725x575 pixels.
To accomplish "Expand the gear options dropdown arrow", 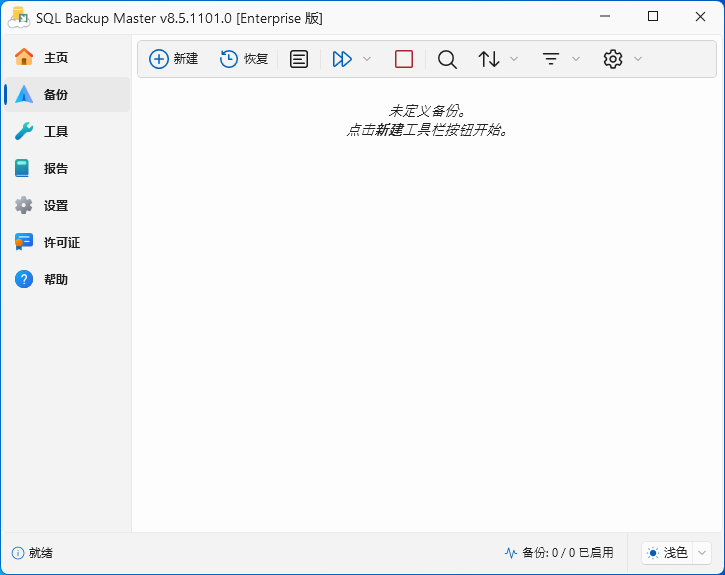I will (638, 59).
